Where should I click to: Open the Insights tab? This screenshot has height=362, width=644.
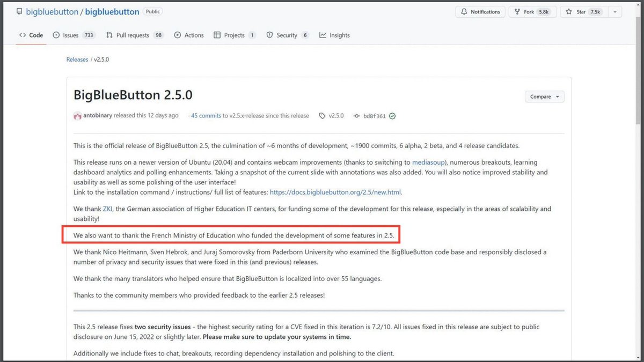[x=334, y=35]
